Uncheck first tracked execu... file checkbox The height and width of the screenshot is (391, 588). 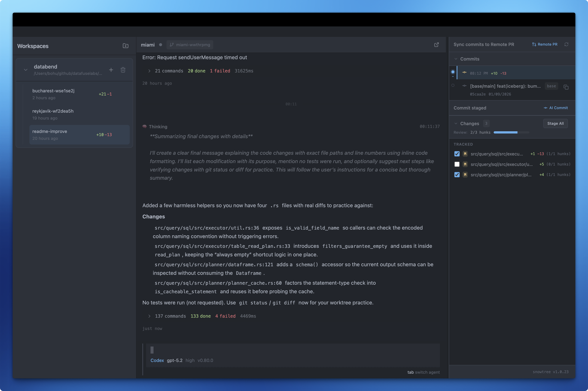point(457,154)
